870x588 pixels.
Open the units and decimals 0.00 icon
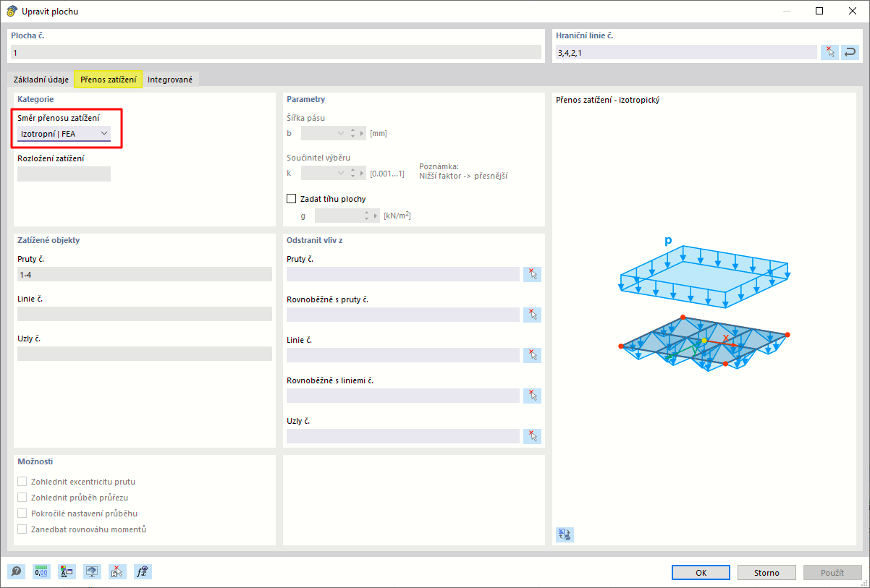click(41, 572)
